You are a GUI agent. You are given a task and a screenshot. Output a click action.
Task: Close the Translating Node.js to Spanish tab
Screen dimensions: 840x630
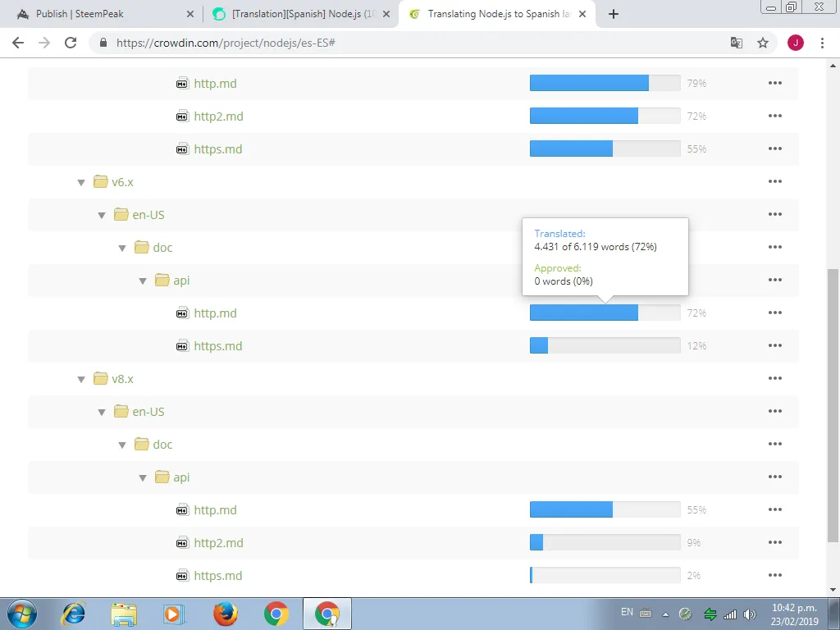point(582,14)
